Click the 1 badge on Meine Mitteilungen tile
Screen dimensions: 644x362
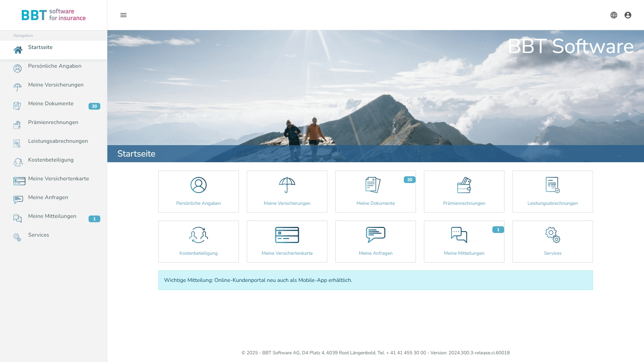click(498, 230)
